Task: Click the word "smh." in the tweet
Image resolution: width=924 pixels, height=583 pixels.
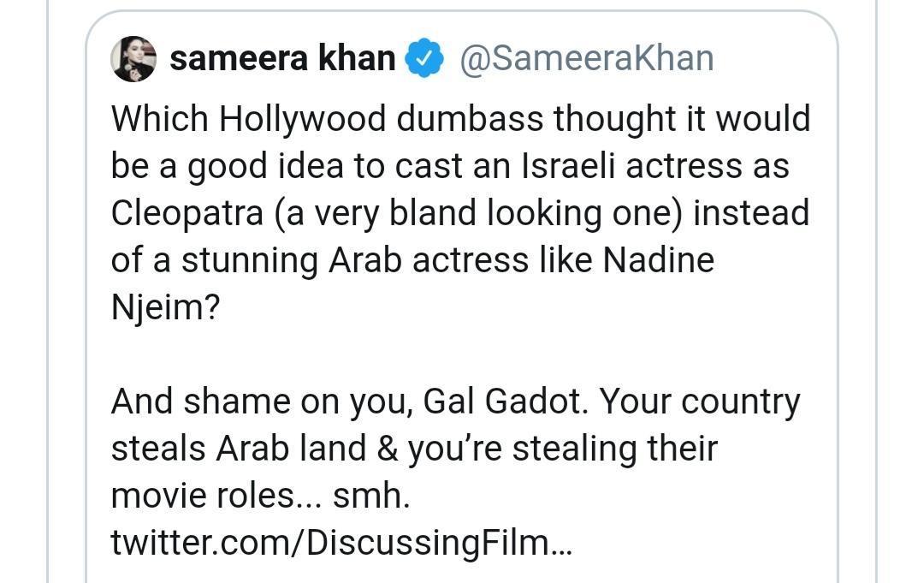Action: pyautogui.click(x=371, y=496)
